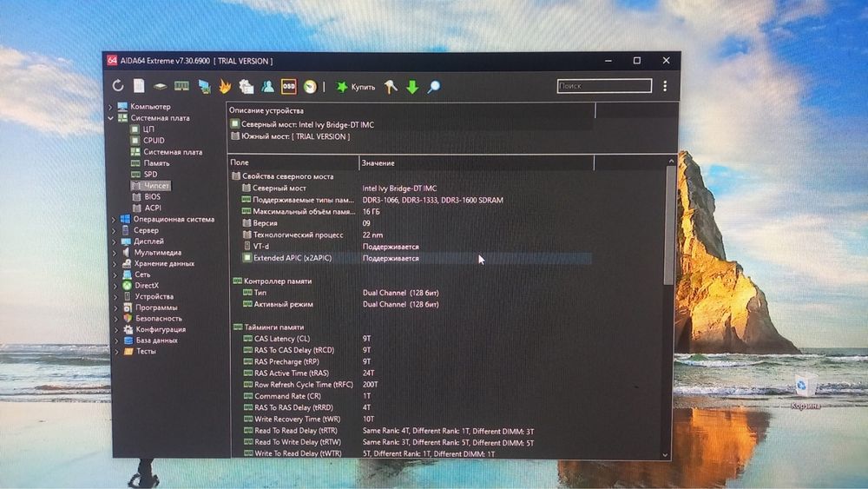Select the Максимальный объём памяти row
This screenshot has height=489, width=868.
pos(417,212)
